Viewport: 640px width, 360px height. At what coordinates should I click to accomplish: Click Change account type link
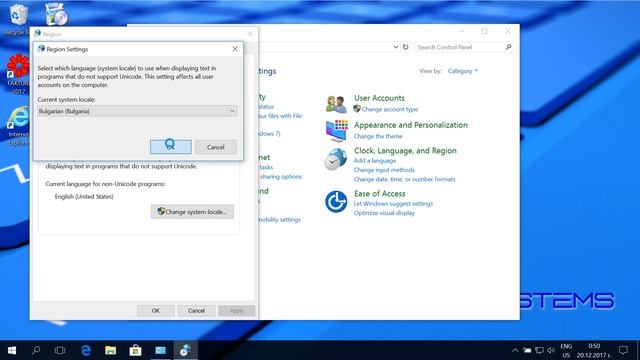point(389,109)
